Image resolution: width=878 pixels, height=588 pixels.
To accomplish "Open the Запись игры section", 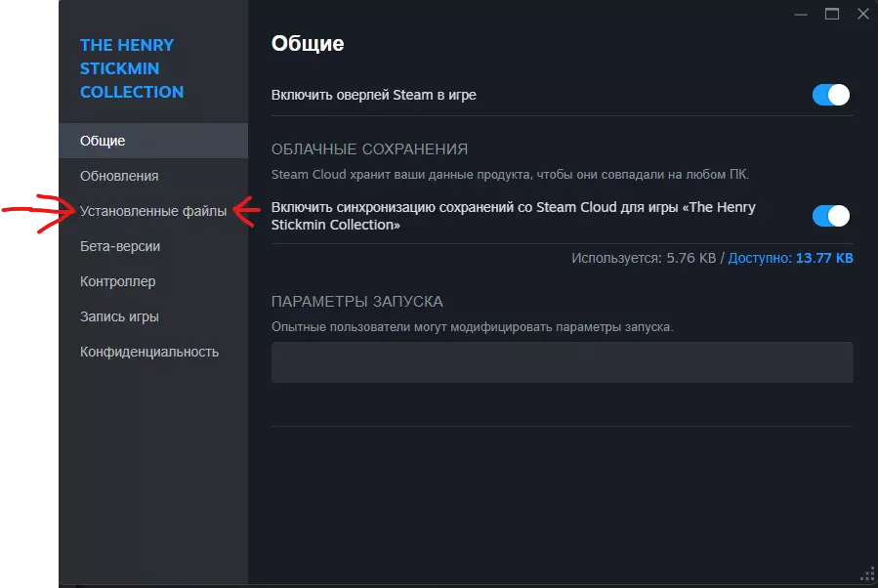I will [119, 316].
